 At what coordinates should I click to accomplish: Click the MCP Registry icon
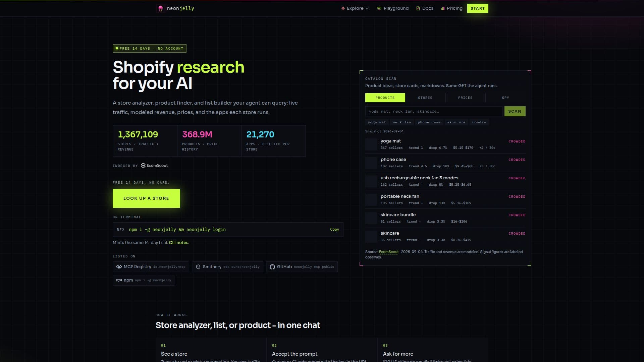click(119, 267)
